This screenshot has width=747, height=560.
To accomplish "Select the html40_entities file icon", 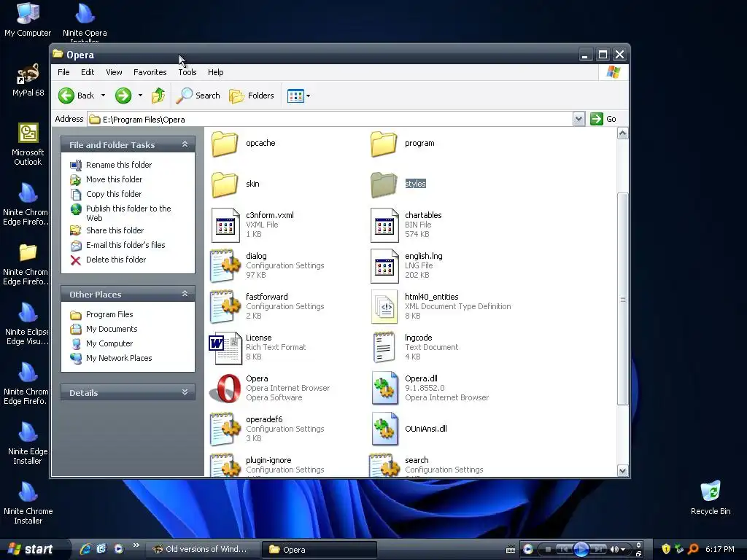I will (384, 307).
